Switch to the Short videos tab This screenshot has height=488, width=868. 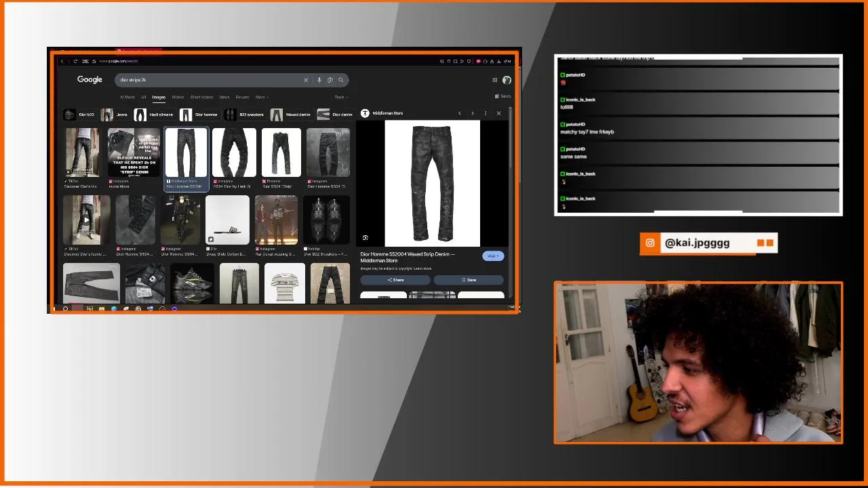(201, 97)
